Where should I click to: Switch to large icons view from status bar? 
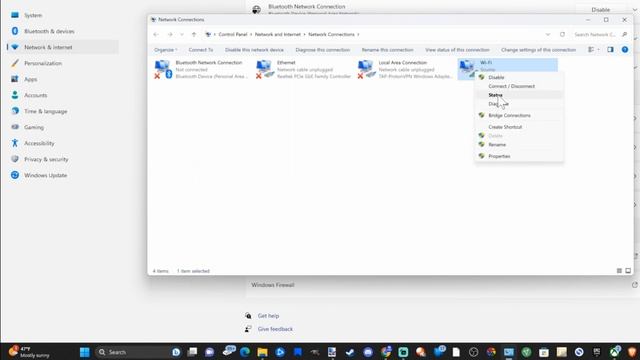click(628, 271)
